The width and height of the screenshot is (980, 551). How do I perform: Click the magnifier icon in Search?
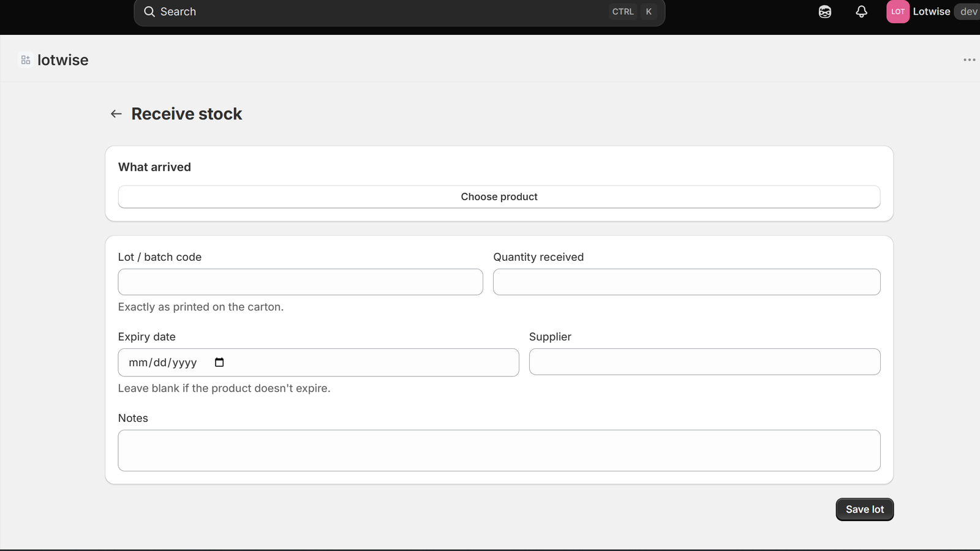coord(149,12)
